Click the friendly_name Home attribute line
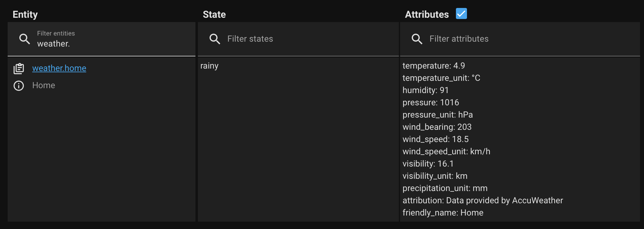This screenshot has height=229, width=644. 443,212
